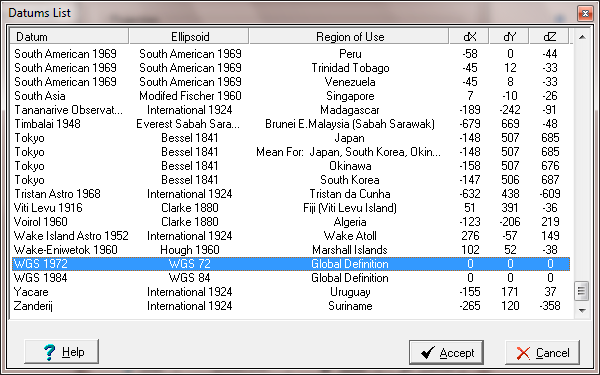Click the Algeria region cell
The image size is (600, 375).
tap(350, 222)
